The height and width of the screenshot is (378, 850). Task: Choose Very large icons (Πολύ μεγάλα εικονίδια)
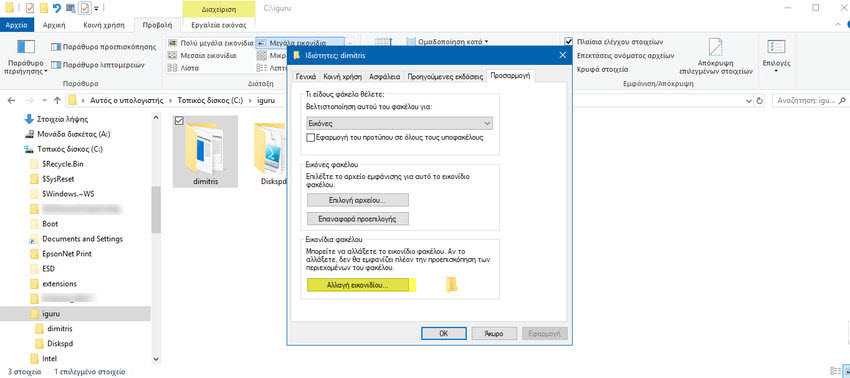pyautogui.click(x=210, y=42)
